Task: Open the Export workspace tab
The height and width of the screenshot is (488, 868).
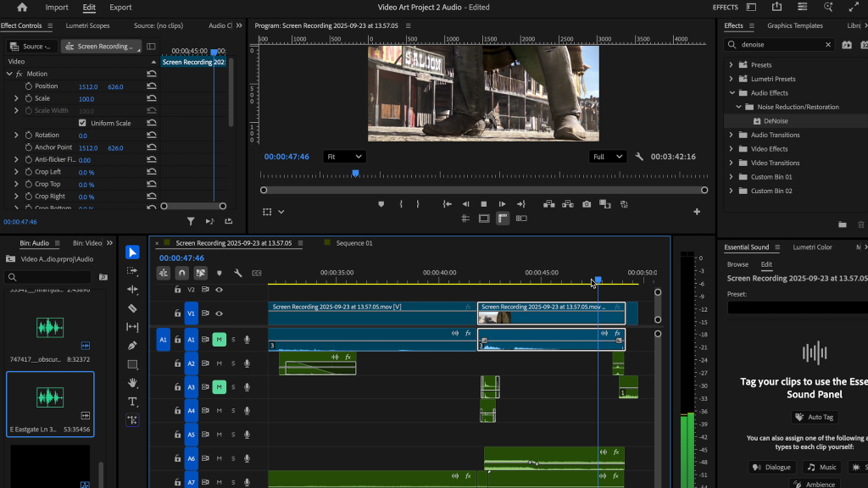Action: 121,8
